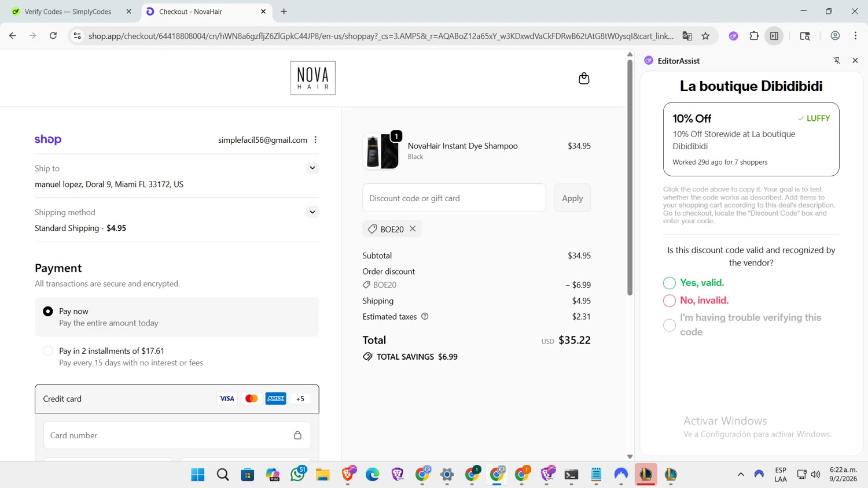Click the NovaHair shampoo product thumbnail

381,151
